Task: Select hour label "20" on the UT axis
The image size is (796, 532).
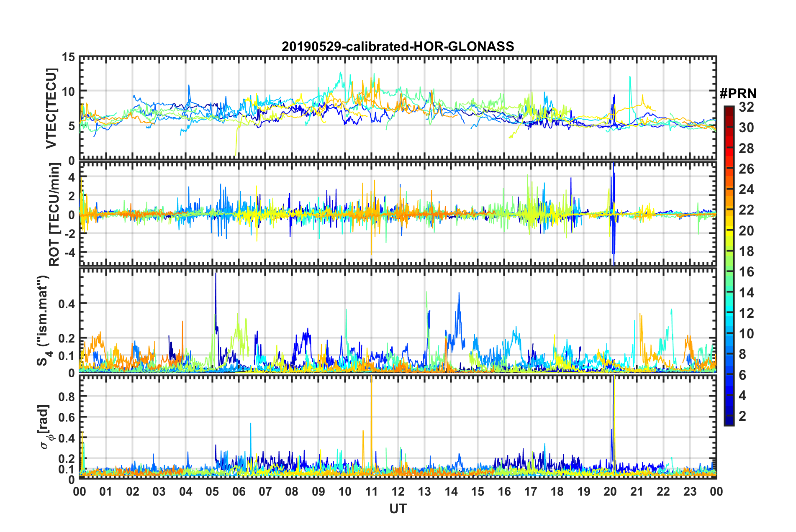Action: tap(610, 491)
